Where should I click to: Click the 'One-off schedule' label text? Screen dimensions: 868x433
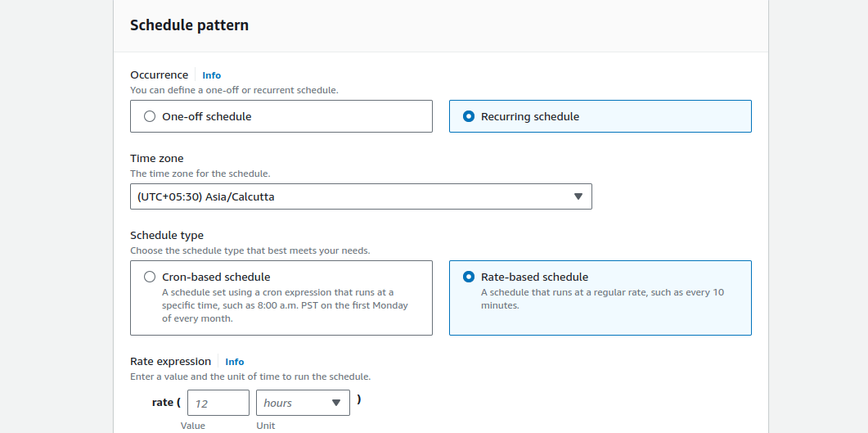click(x=206, y=116)
